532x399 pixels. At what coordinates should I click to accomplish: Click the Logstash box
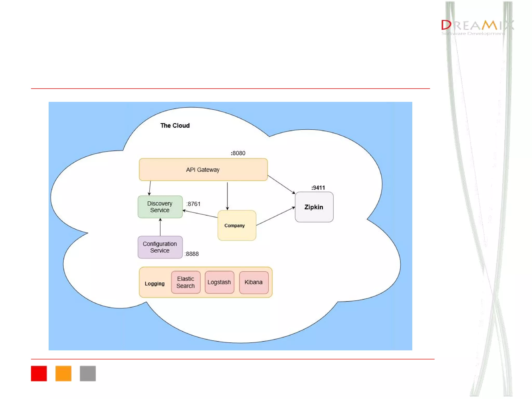pyautogui.click(x=219, y=282)
